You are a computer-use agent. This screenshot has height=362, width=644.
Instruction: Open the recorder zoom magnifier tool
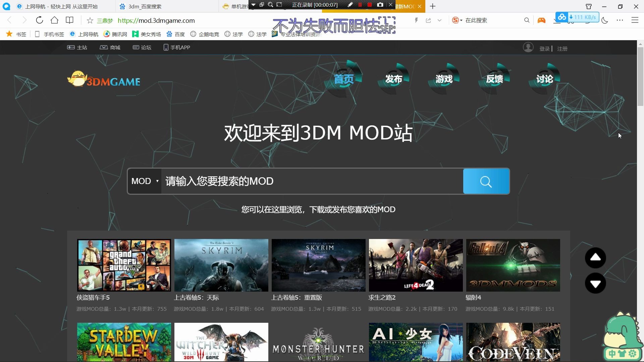point(270,5)
